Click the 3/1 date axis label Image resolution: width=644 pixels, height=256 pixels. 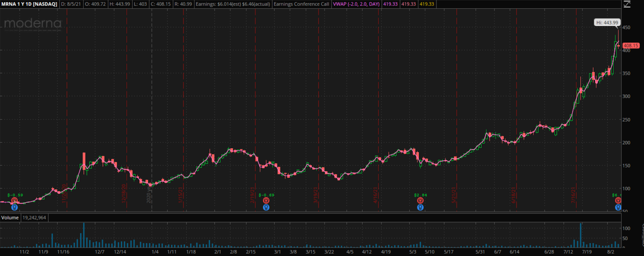coord(277,252)
